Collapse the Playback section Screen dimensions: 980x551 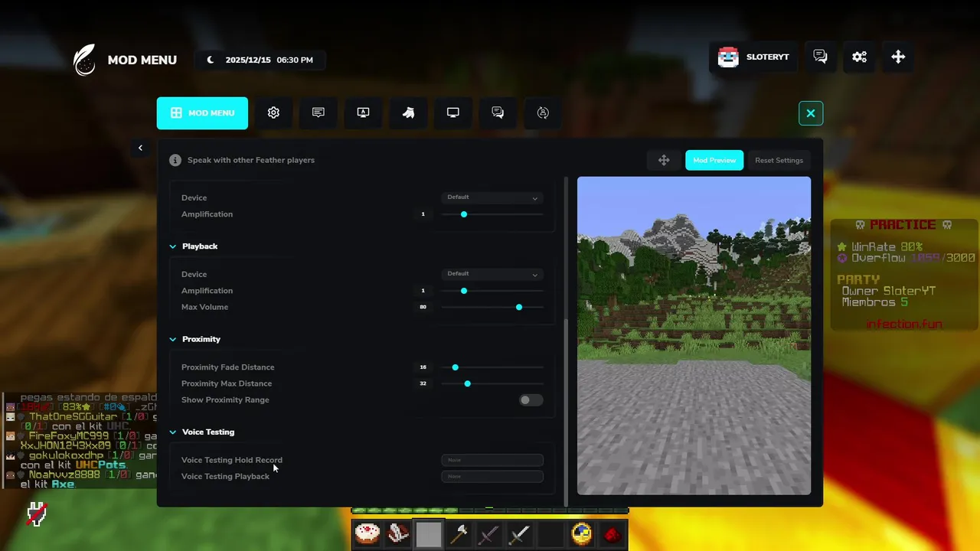[x=173, y=246]
